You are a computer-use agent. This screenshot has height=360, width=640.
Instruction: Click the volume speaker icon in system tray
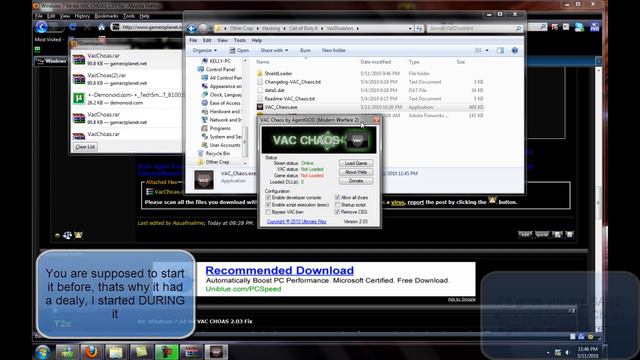pos(567,353)
